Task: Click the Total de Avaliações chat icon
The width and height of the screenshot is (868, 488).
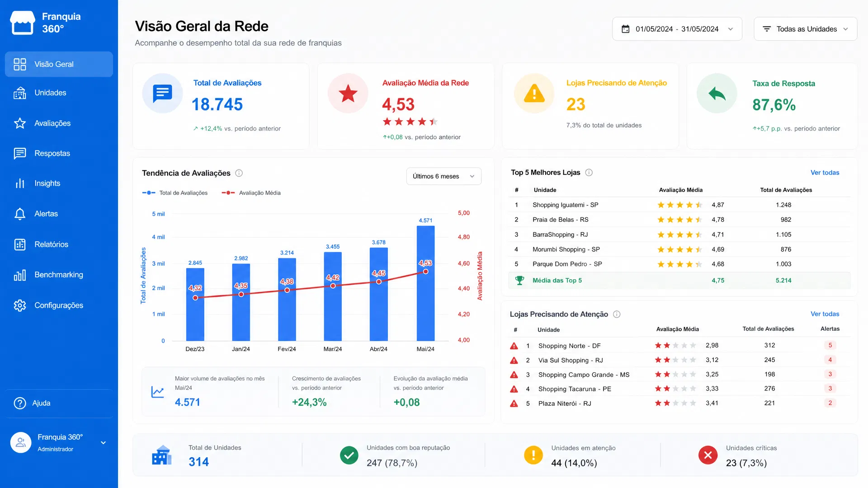Action: pyautogui.click(x=162, y=93)
